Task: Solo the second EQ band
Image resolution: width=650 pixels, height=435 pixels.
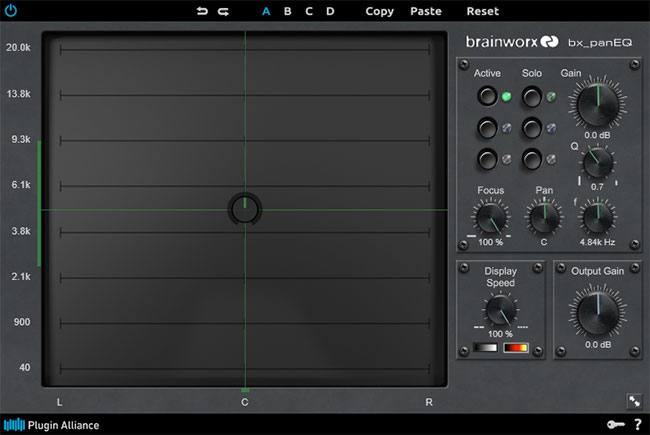Action: coord(531,128)
